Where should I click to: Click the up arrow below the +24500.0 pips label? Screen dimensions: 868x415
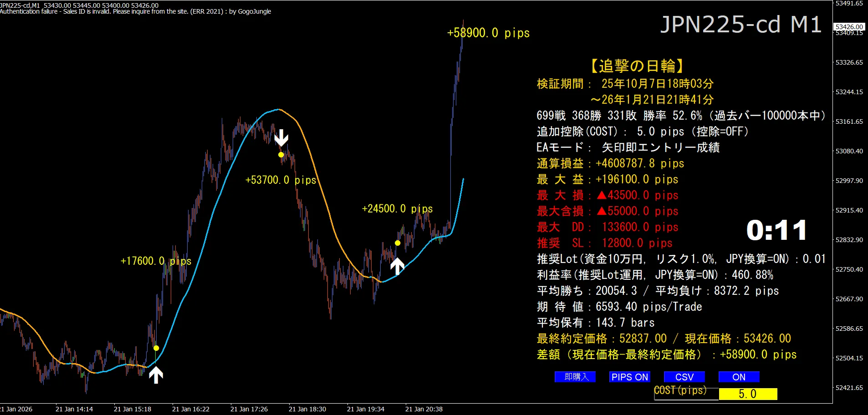398,266
